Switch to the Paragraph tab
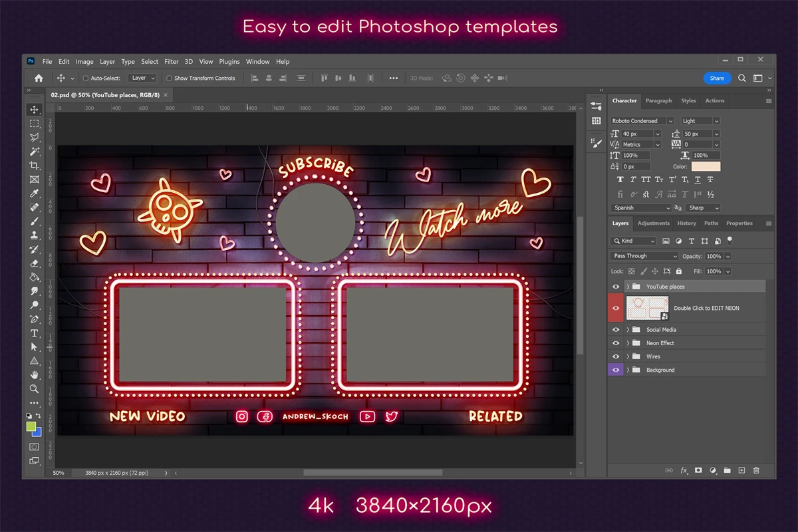This screenshot has height=532, width=798. point(658,101)
